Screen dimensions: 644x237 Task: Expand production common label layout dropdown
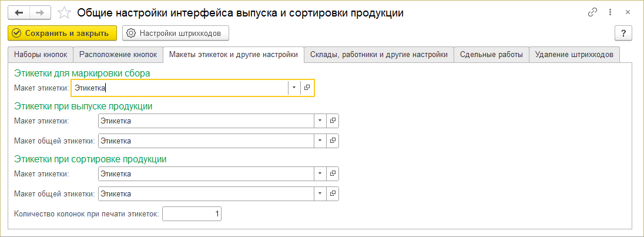(x=320, y=141)
